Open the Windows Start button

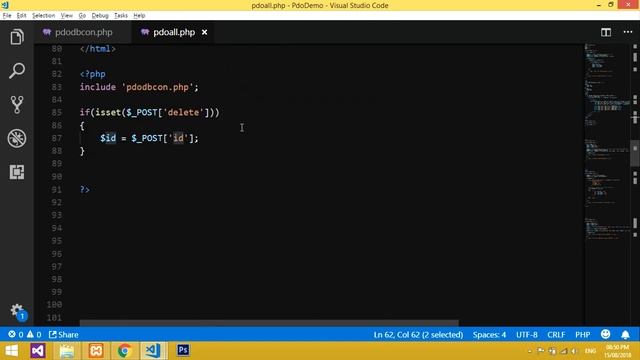coord(11,351)
